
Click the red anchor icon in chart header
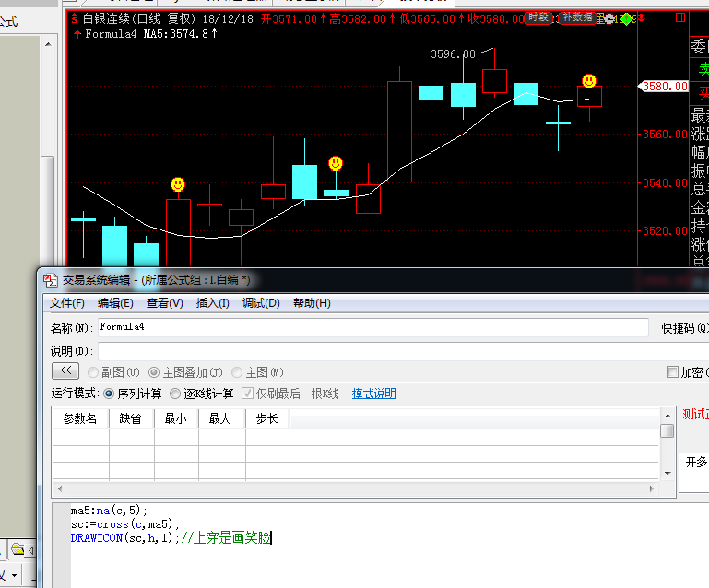pyautogui.click(x=641, y=18)
